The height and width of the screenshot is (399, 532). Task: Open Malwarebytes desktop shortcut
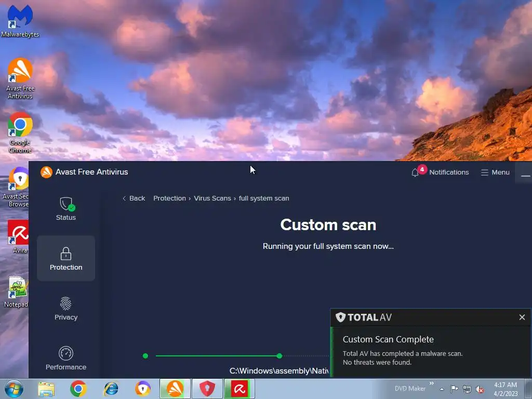click(x=20, y=20)
